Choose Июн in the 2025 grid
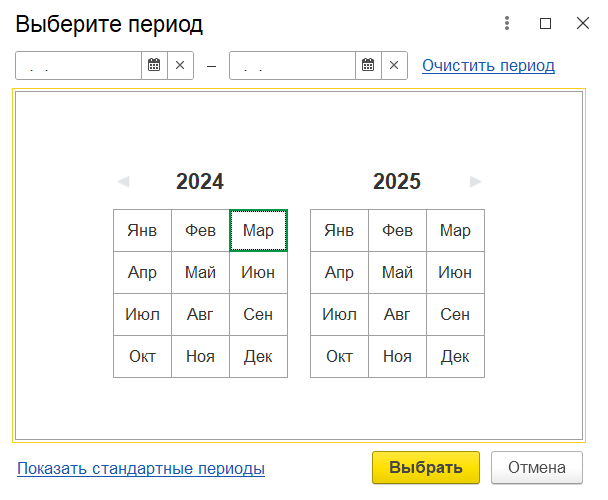608x500 pixels. pos(455,272)
